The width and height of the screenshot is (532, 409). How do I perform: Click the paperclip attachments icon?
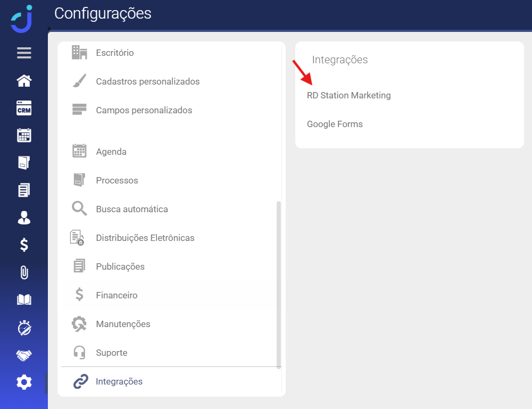24,272
